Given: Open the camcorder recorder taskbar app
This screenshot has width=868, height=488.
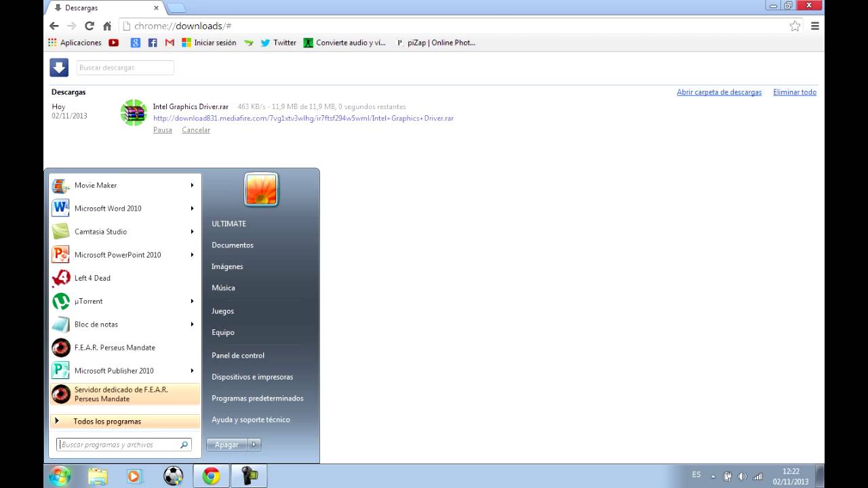Looking at the screenshot, I should coord(249,476).
